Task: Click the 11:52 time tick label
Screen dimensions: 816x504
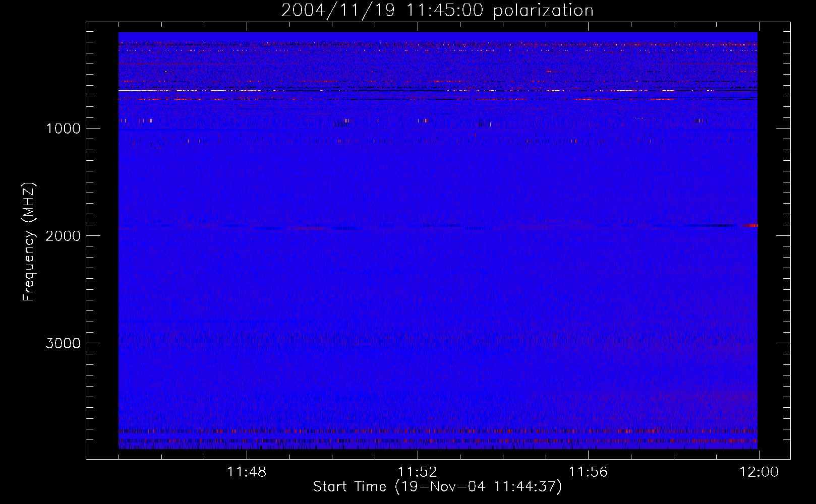Action: 417,472
